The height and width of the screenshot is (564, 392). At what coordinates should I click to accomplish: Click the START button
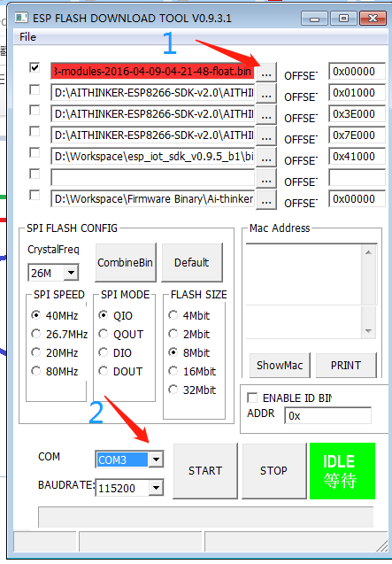[205, 471]
